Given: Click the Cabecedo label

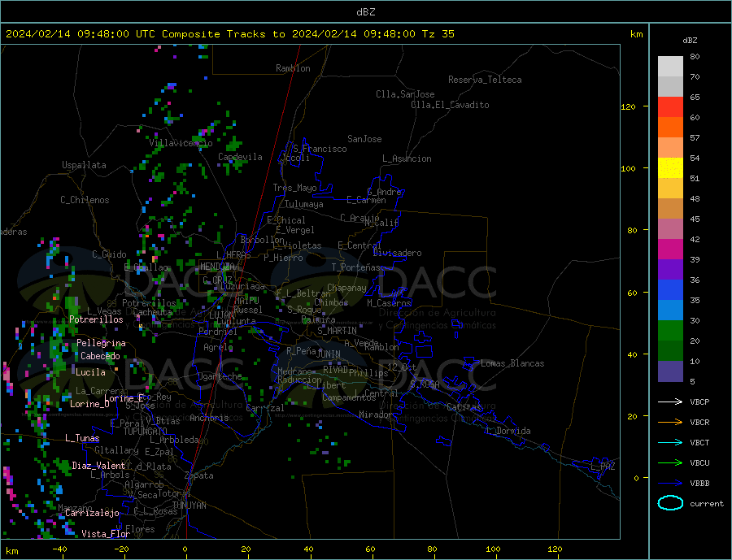Looking at the screenshot, I should point(100,356).
